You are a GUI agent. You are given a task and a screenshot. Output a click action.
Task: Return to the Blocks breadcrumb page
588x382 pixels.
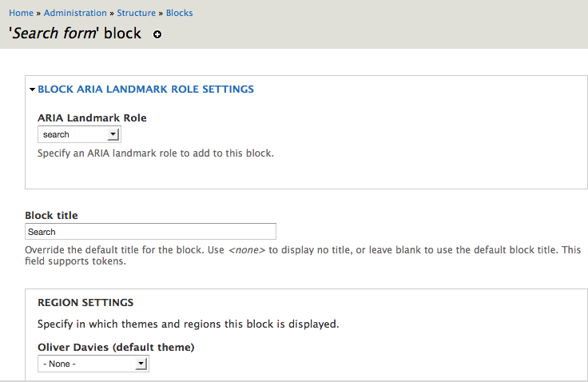pos(179,13)
